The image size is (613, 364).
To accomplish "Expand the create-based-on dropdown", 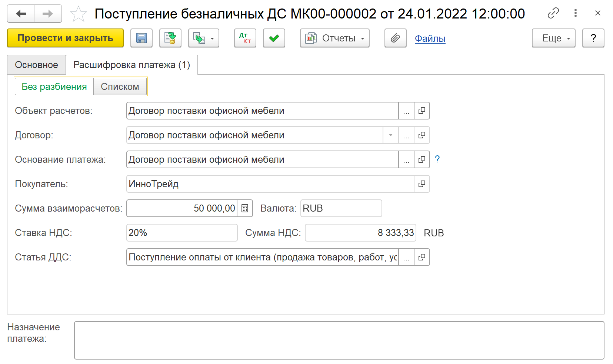I will pos(204,38).
